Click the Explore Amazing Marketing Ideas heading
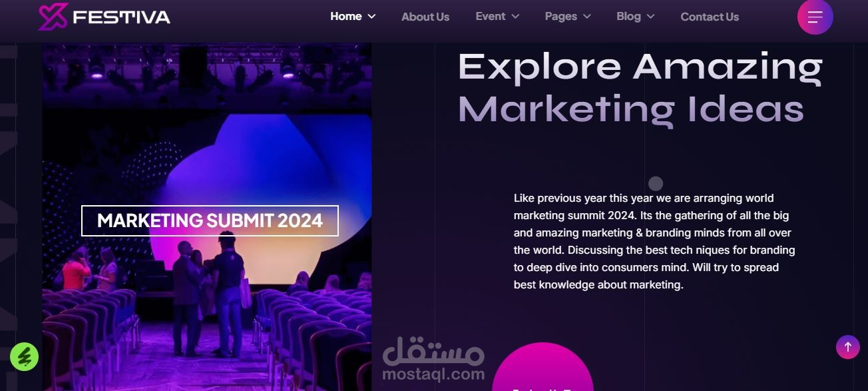The width and height of the screenshot is (868, 391). (640, 88)
